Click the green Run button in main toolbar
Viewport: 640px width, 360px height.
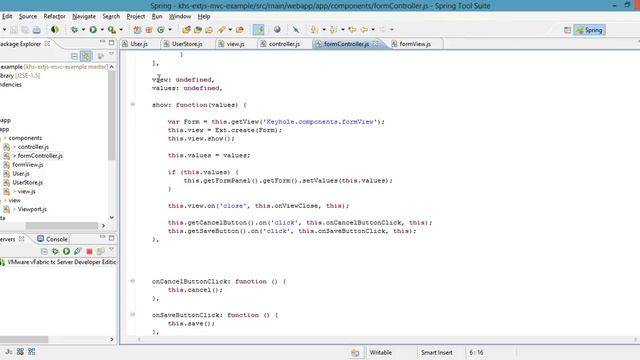click(x=93, y=30)
